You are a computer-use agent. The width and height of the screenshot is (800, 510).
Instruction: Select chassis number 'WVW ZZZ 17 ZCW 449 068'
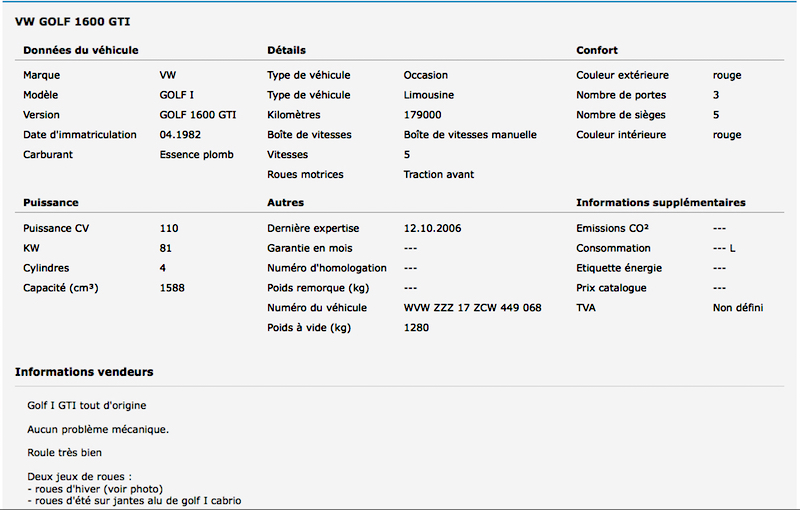point(472,308)
